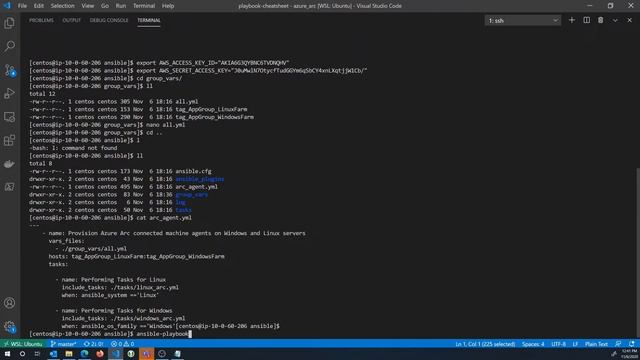The image size is (640, 360).
Task: Click the blue tasks directory name
Action: coord(183,210)
